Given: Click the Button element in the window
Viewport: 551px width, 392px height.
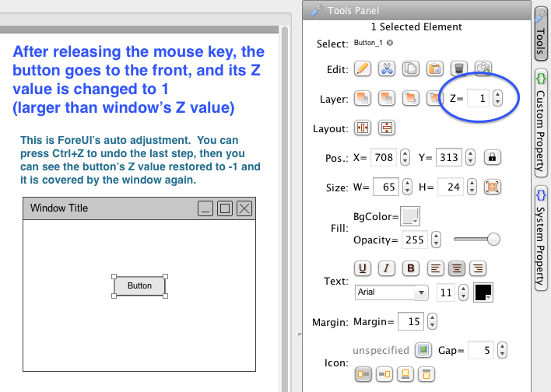Looking at the screenshot, I should (139, 285).
